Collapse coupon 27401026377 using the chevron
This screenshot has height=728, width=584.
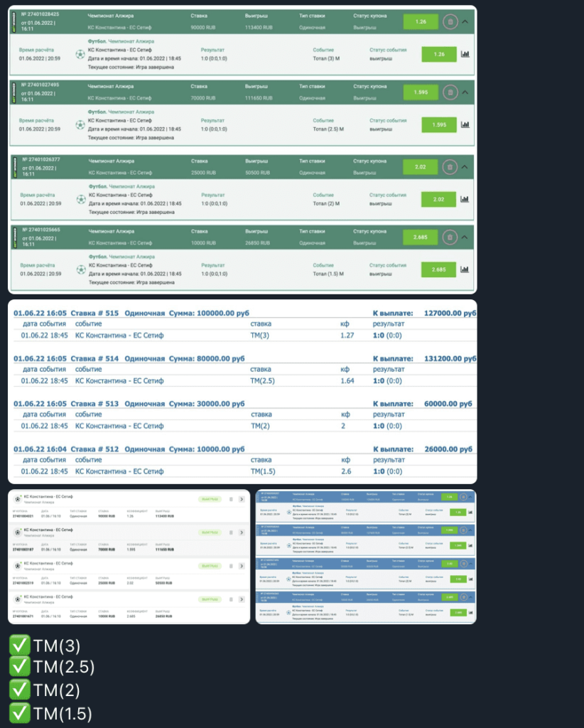coord(465,167)
